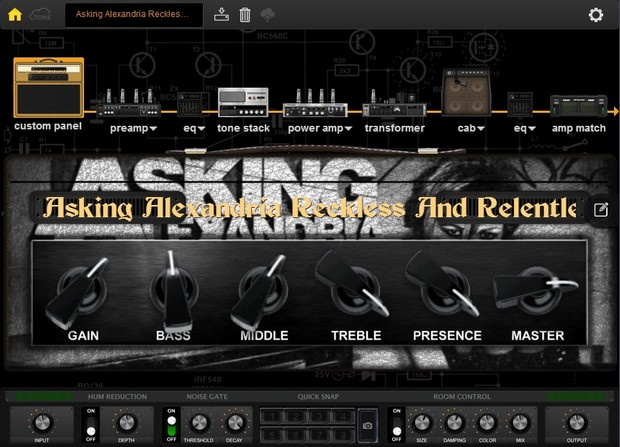
Task: Select Quick Snap slot 1
Action: pos(272,417)
